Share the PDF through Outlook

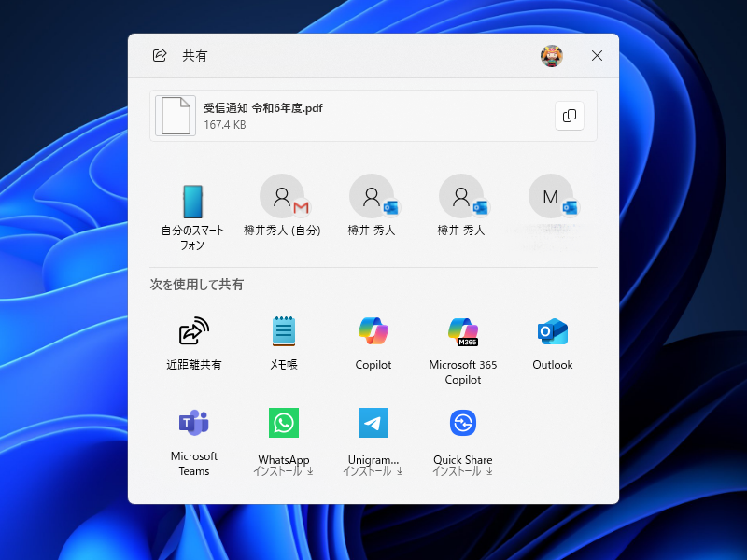[552, 333]
